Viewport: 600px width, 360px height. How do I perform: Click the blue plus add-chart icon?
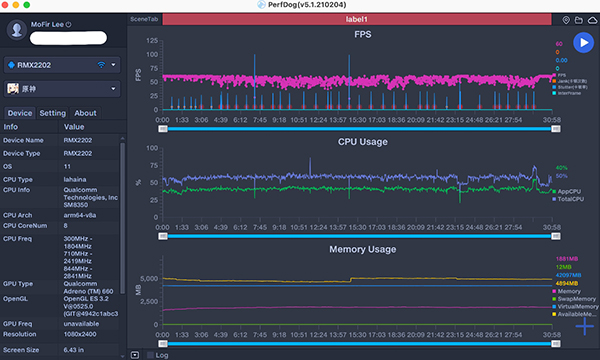tap(585, 326)
